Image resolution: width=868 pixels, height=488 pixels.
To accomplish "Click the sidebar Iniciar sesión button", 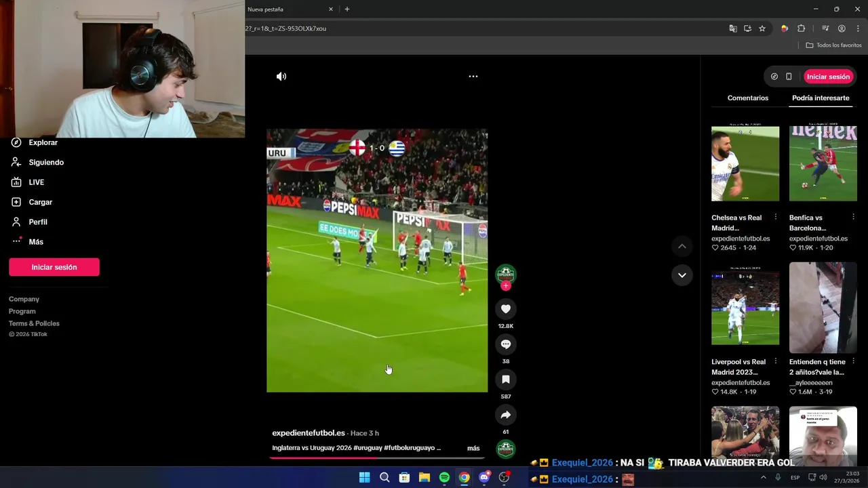I will 54,267.
